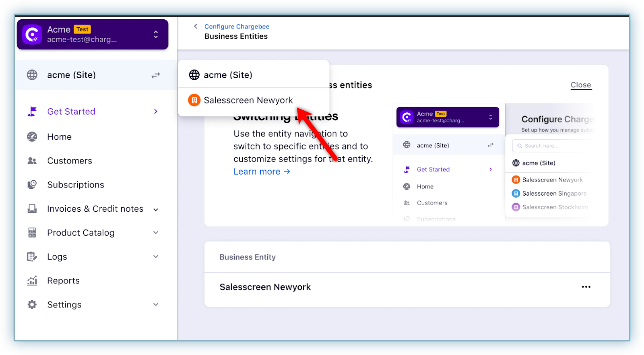Click the Logs icon
The image size is (644, 355).
click(32, 257)
